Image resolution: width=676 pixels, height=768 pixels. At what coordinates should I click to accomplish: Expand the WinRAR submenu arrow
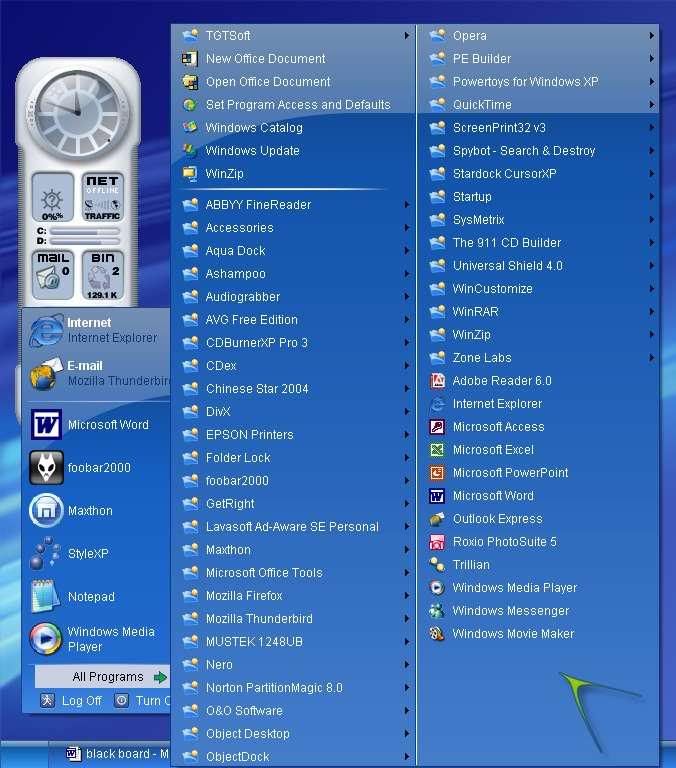(652, 312)
